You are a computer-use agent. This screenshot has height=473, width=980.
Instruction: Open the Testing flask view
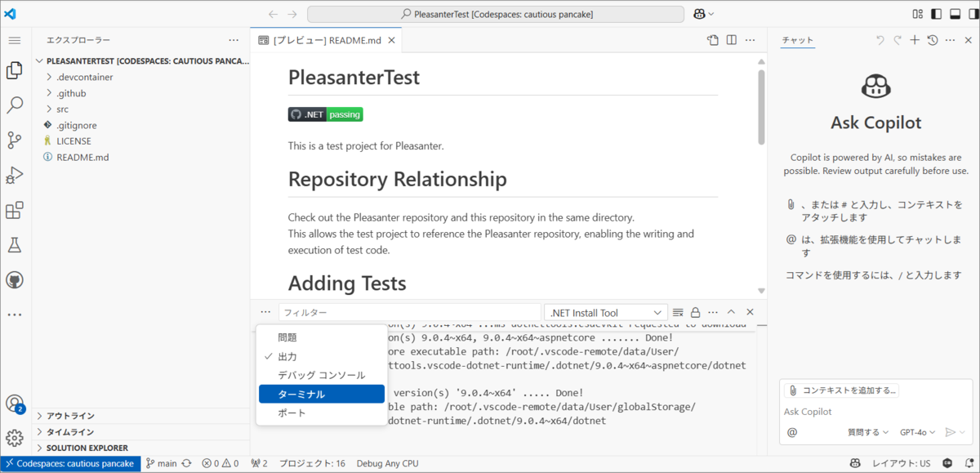point(14,245)
